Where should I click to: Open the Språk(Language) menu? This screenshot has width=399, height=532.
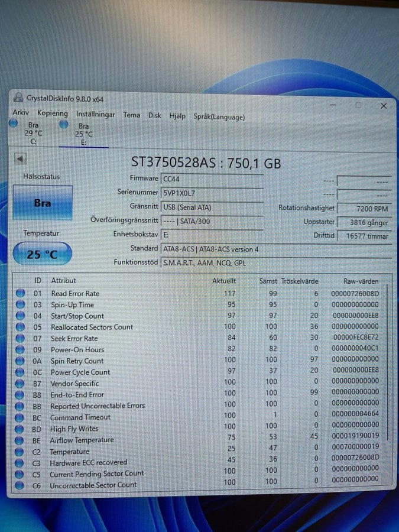pos(219,116)
